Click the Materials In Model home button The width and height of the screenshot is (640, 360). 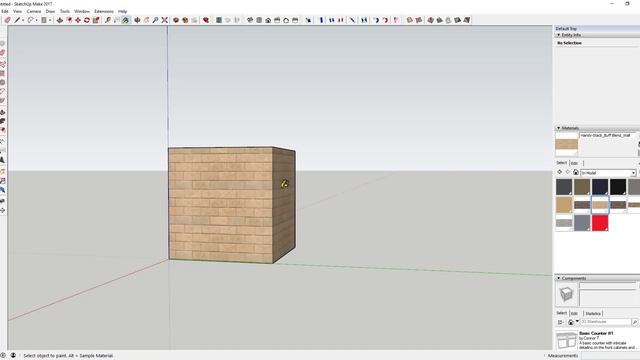(x=576, y=172)
